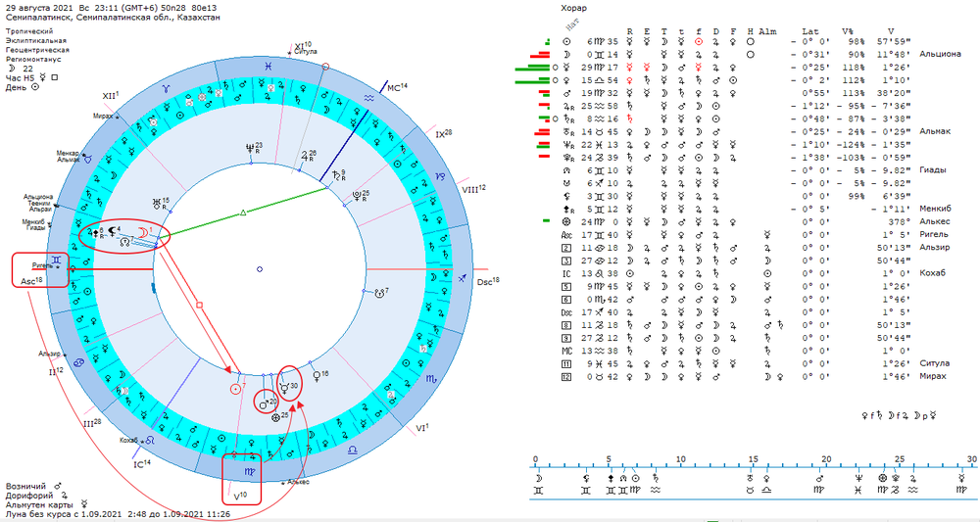Image resolution: width=980 pixels, height=522 pixels.
Task: Click the 'Геоцентрическая' label
Action: 37,50
